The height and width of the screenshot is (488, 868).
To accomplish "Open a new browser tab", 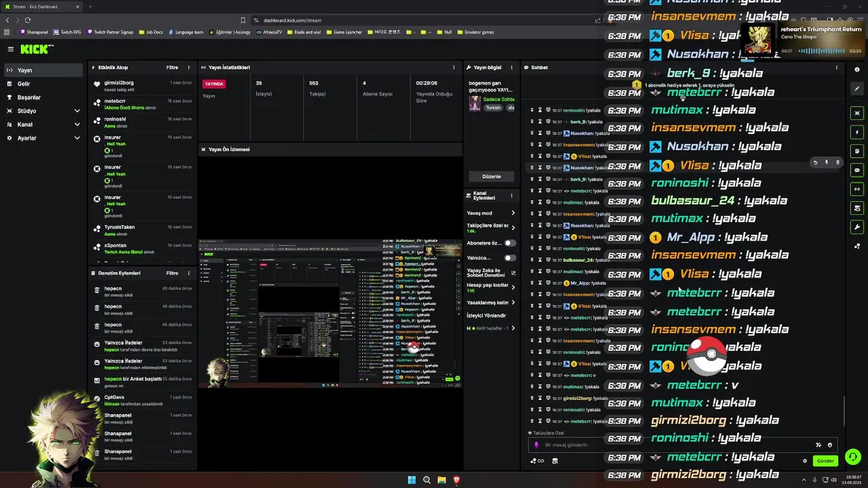I will [x=90, y=7].
